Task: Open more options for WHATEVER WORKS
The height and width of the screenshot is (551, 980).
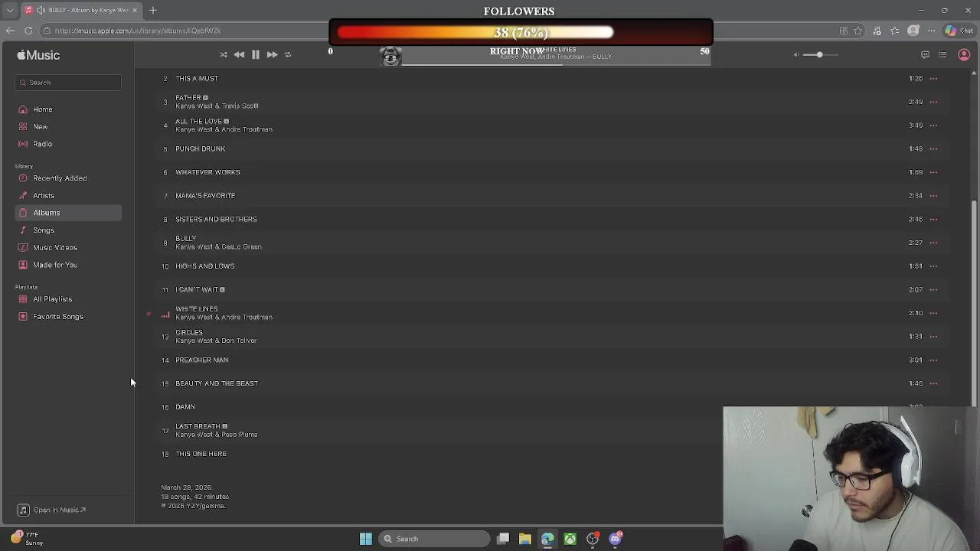Action: [x=933, y=172]
